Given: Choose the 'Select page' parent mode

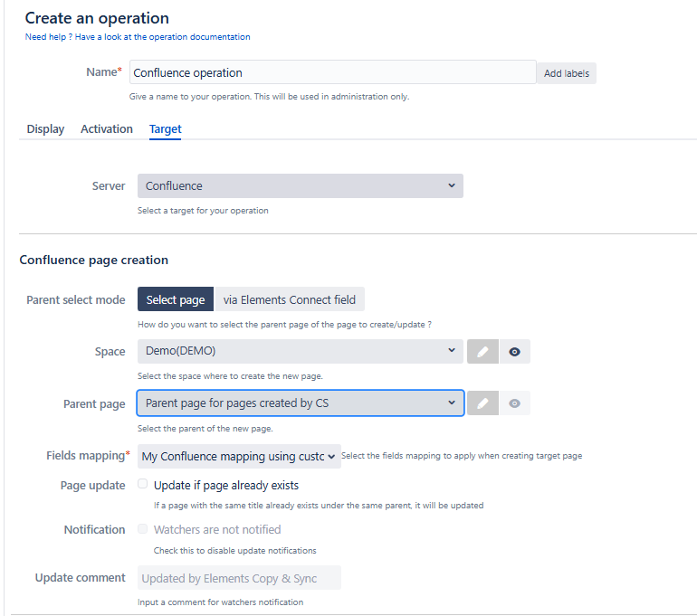Looking at the screenshot, I should [176, 299].
